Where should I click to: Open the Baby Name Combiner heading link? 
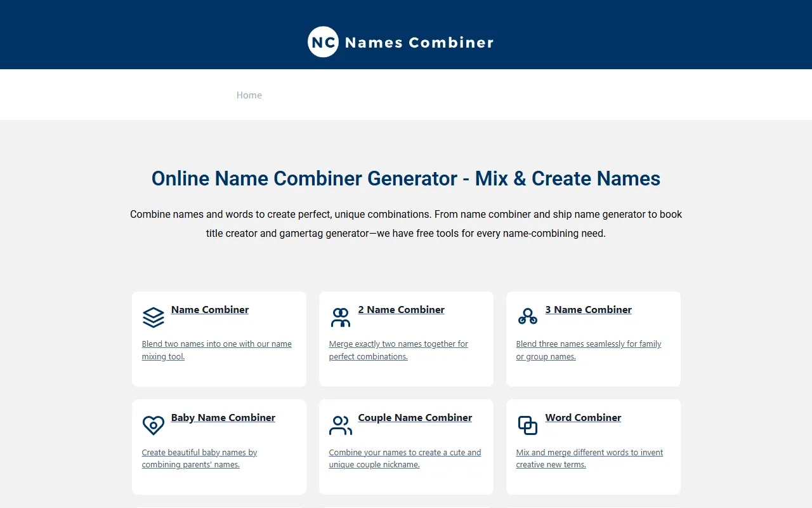(223, 418)
